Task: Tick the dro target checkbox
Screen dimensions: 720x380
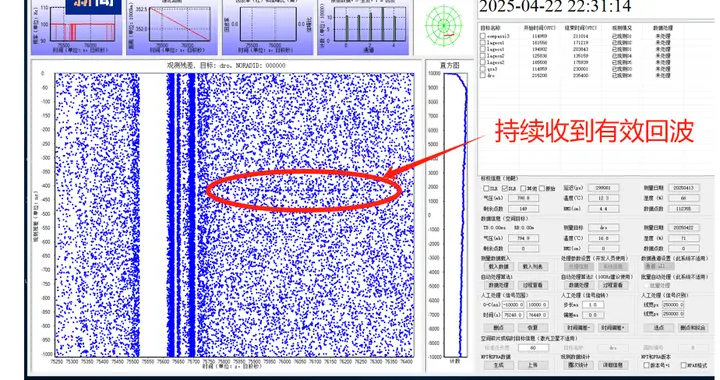Action: click(483, 75)
